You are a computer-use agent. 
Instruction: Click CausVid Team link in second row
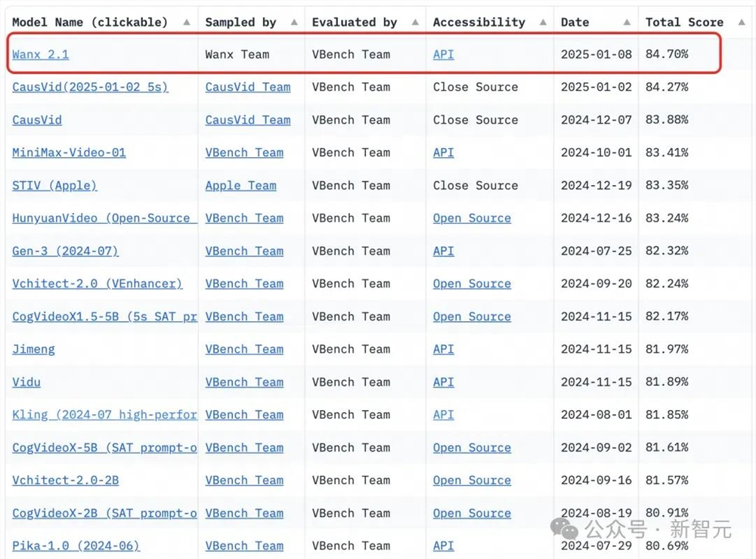248,87
